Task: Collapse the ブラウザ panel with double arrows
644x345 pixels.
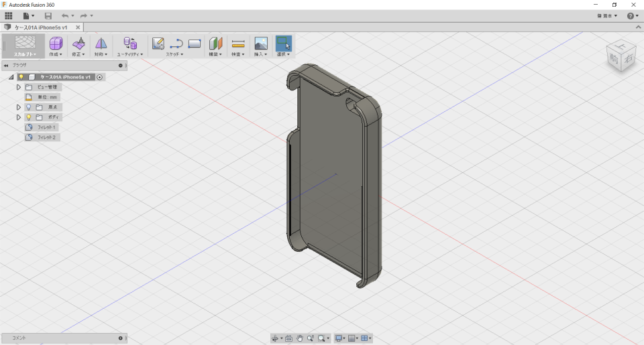Action: click(x=6, y=65)
